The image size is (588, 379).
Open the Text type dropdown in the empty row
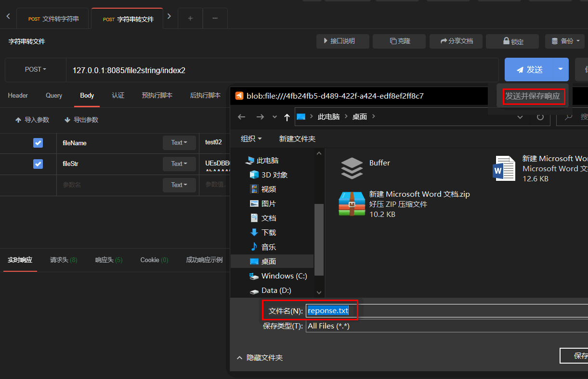(179, 185)
